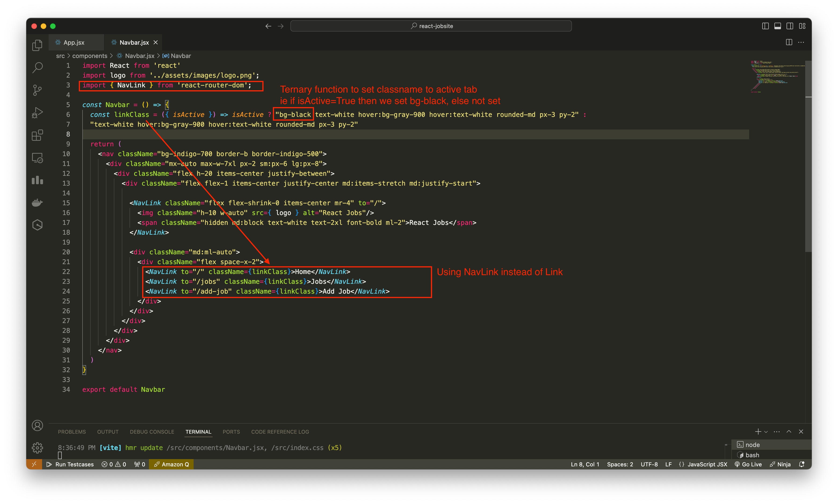Click the Ninja status item
The image size is (838, 504).
click(780, 464)
